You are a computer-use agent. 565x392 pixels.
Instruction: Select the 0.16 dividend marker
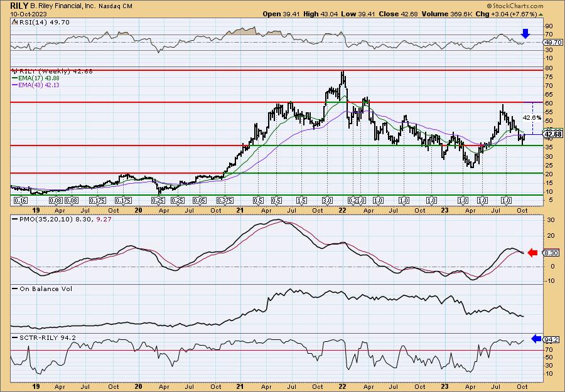(x=21, y=201)
